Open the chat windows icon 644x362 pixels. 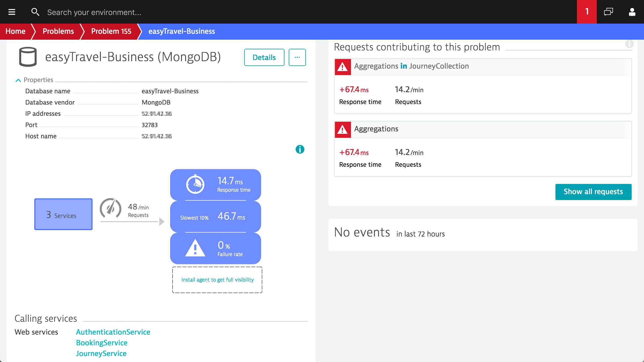coord(609,12)
